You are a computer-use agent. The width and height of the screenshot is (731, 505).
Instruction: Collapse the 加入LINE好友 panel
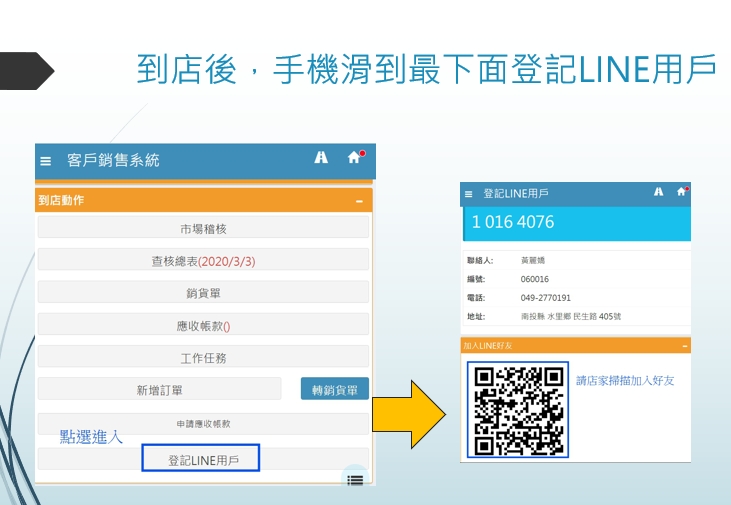tap(685, 345)
